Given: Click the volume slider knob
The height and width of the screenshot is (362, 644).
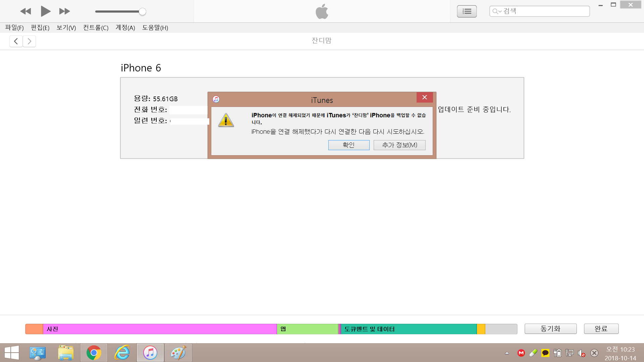Looking at the screenshot, I should pyautogui.click(x=143, y=11).
